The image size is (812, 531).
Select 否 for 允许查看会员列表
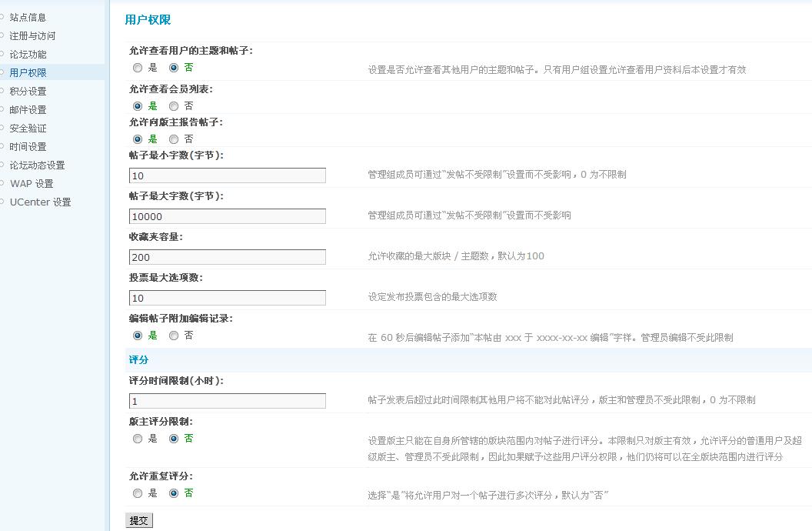pyautogui.click(x=174, y=106)
